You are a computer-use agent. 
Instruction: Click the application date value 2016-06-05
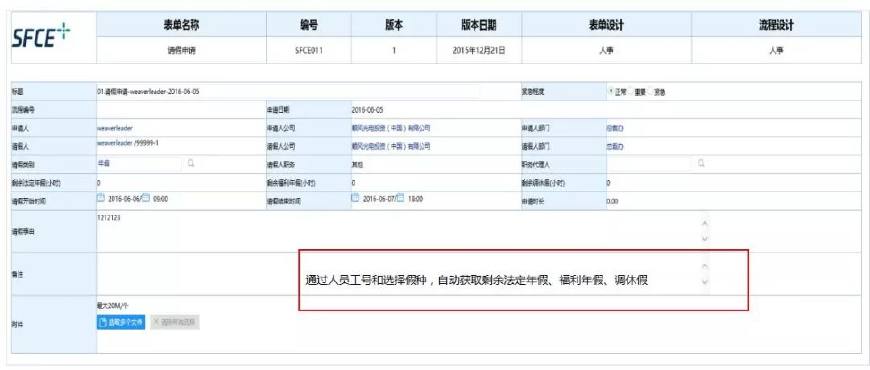click(367, 110)
